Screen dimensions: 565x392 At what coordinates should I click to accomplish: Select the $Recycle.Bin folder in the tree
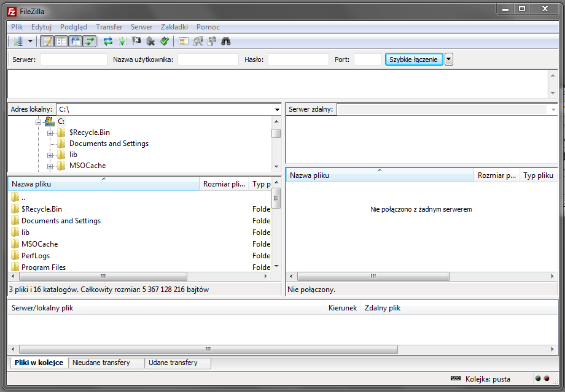[x=90, y=133]
